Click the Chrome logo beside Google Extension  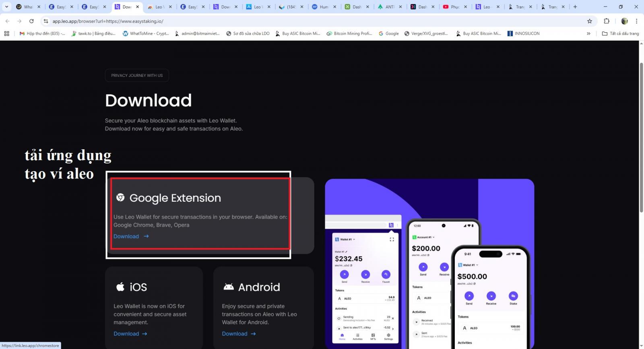[x=120, y=197]
